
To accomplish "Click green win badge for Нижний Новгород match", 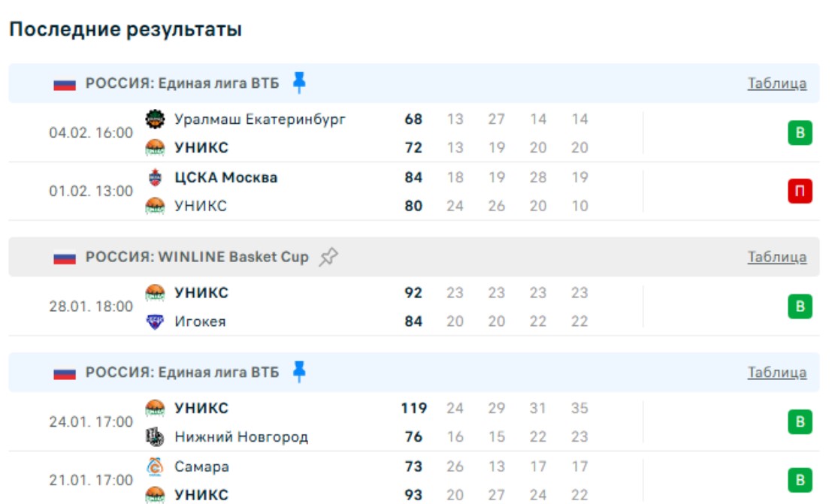I will point(800,422).
